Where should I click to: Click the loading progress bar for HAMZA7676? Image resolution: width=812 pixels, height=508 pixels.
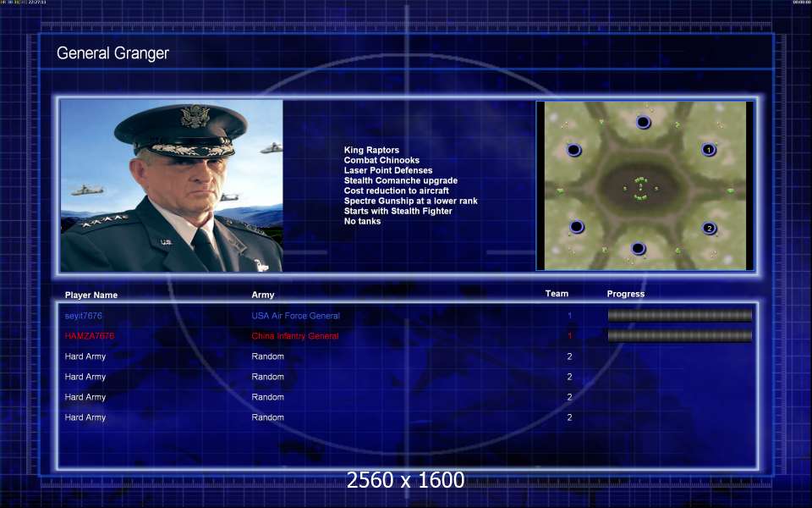click(x=679, y=336)
